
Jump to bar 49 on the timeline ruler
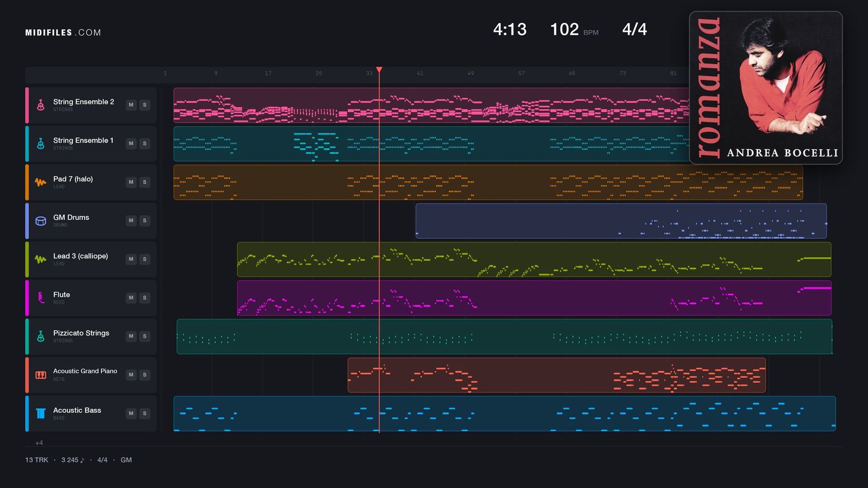pos(470,73)
